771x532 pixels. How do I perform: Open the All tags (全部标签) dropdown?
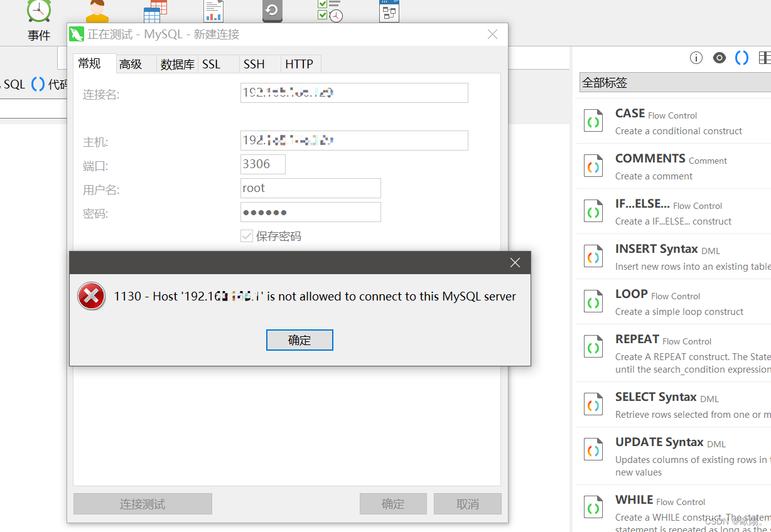pos(675,82)
